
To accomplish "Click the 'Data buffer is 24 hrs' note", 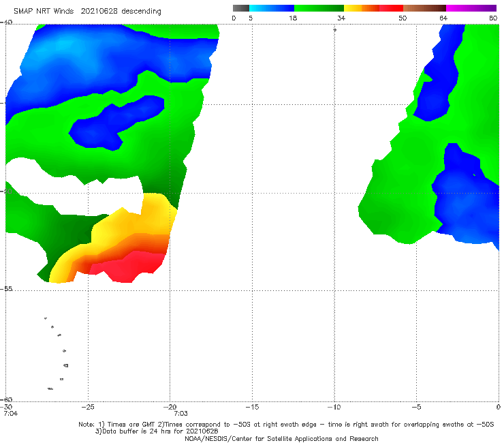I will [157, 431].
